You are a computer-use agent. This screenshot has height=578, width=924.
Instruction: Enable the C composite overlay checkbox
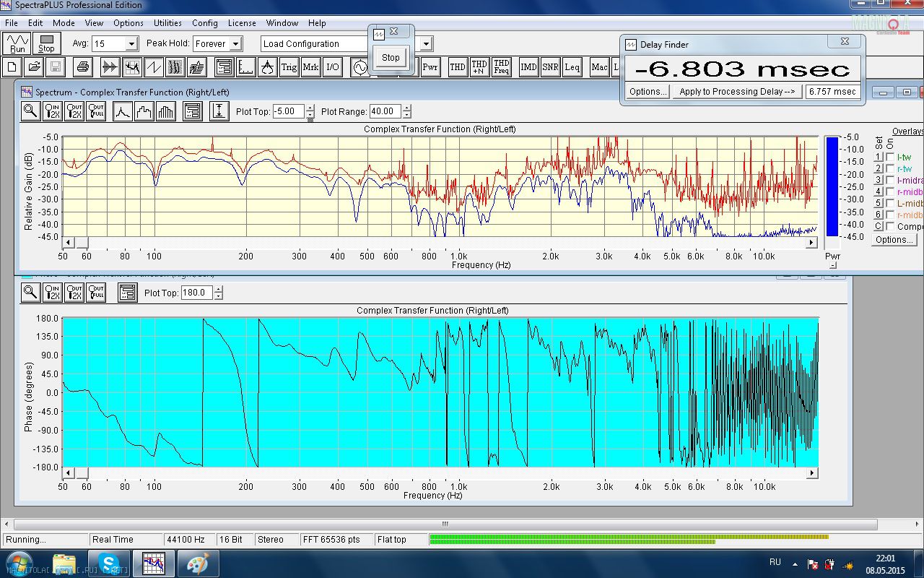click(x=890, y=226)
